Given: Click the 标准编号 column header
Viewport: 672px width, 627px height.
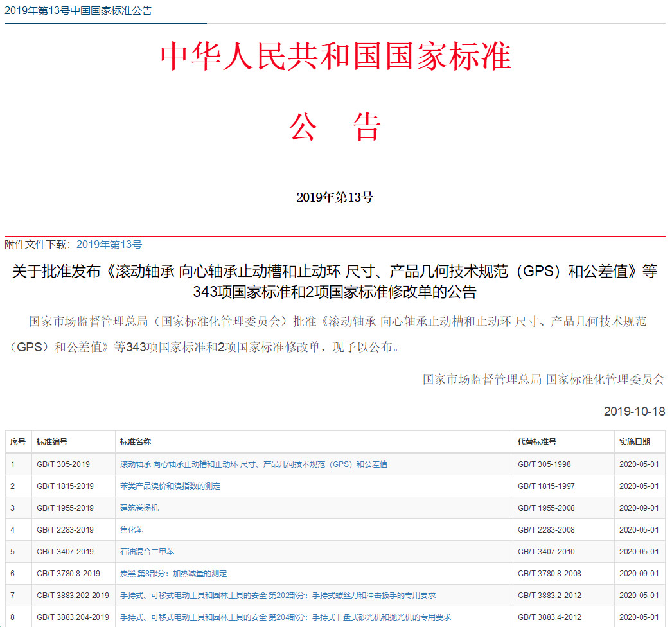Looking at the screenshot, I should point(52,442).
